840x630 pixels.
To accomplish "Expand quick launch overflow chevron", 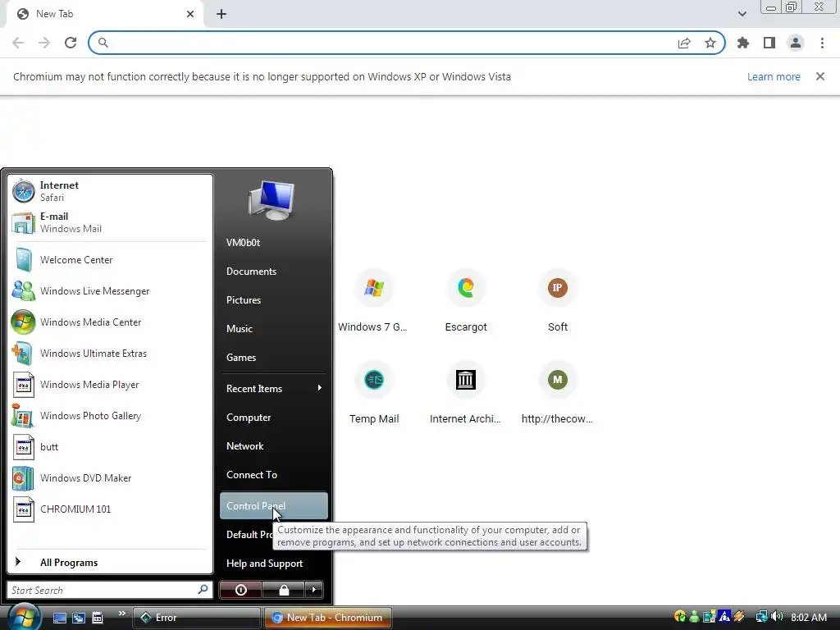I will 122,614.
